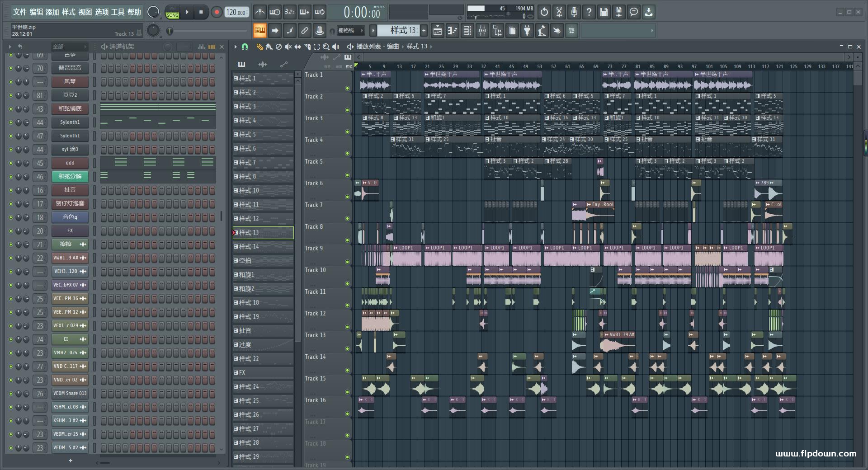This screenshot has width=868, height=470.
Task: Click the save project floppy icon
Action: [604, 12]
